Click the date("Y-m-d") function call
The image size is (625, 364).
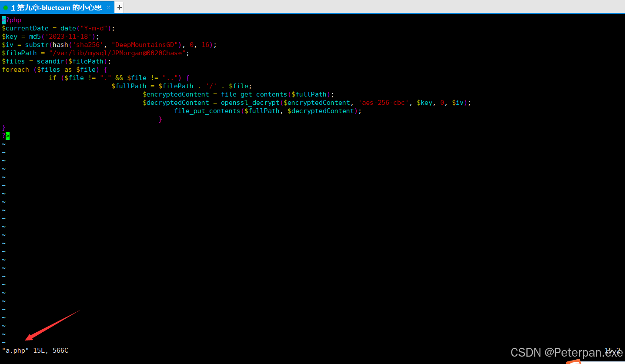tap(86, 28)
